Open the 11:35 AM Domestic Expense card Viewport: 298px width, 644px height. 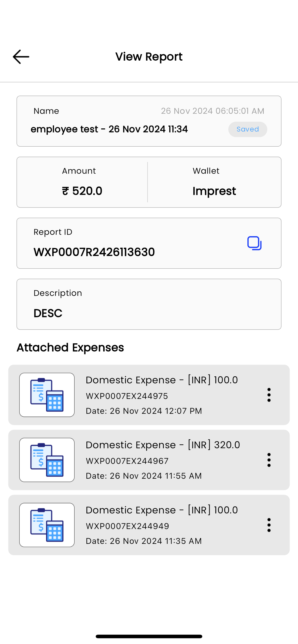point(149,525)
